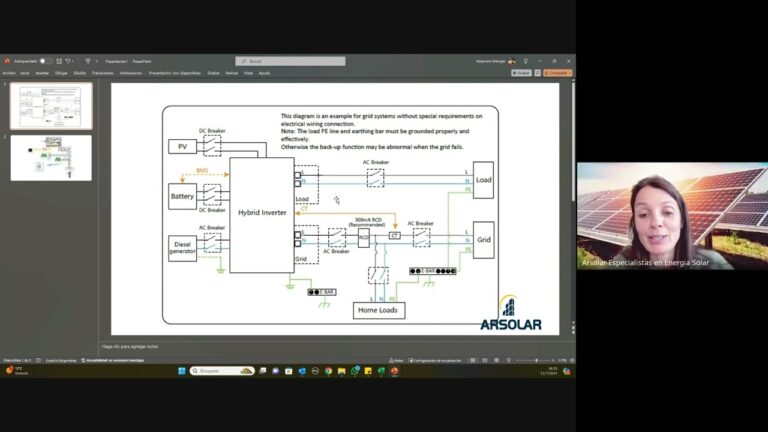Click the Windows Start button
The image size is (768, 432).
click(179, 371)
